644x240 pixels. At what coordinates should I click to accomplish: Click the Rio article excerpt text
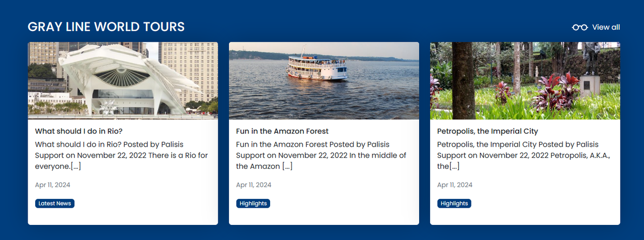click(x=122, y=155)
